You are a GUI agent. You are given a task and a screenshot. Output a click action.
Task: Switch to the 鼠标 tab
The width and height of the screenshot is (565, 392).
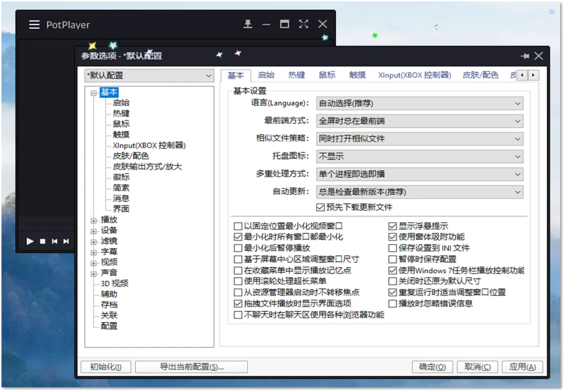[x=327, y=75]
